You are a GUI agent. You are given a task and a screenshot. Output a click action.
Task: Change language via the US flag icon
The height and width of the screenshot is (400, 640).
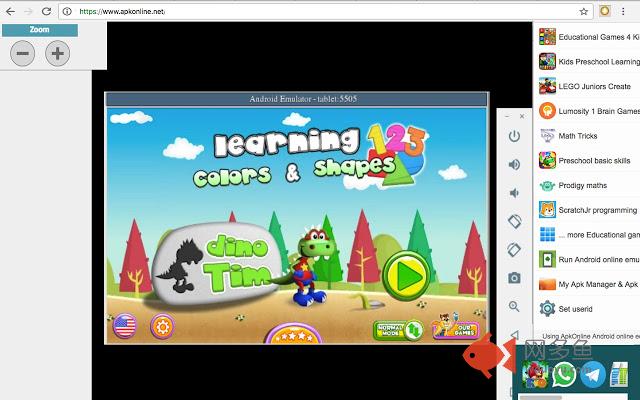click(x=124, y=326)
